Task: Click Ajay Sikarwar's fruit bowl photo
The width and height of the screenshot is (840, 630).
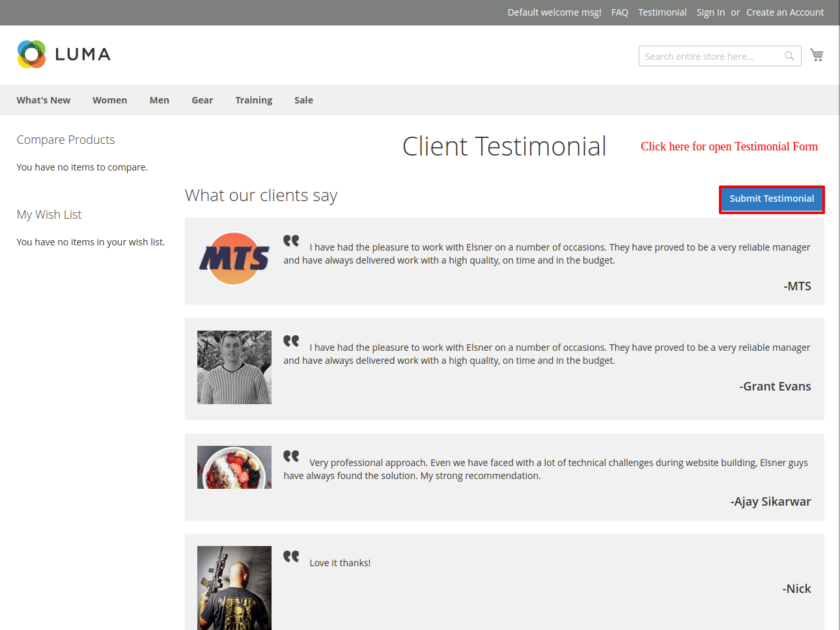Action: (234, 467)
